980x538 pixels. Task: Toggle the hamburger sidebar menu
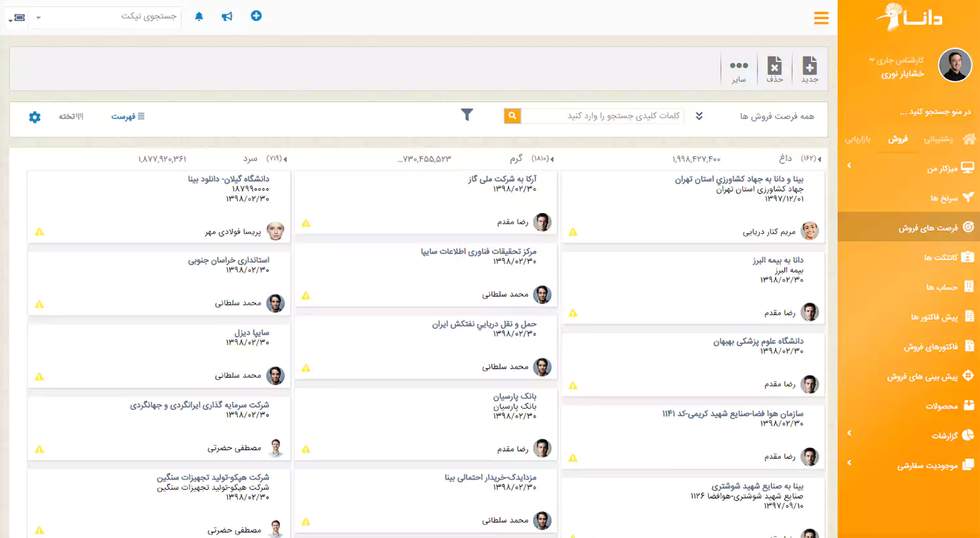click(821, 18)
